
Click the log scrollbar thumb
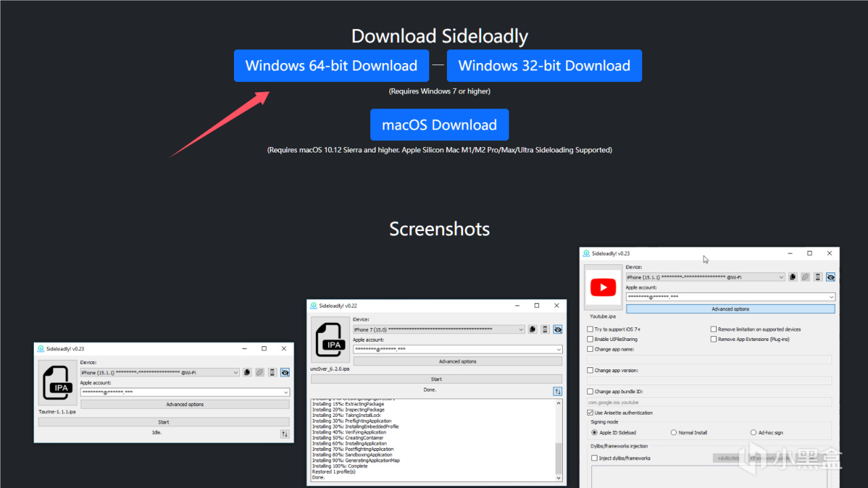(559, 459)
